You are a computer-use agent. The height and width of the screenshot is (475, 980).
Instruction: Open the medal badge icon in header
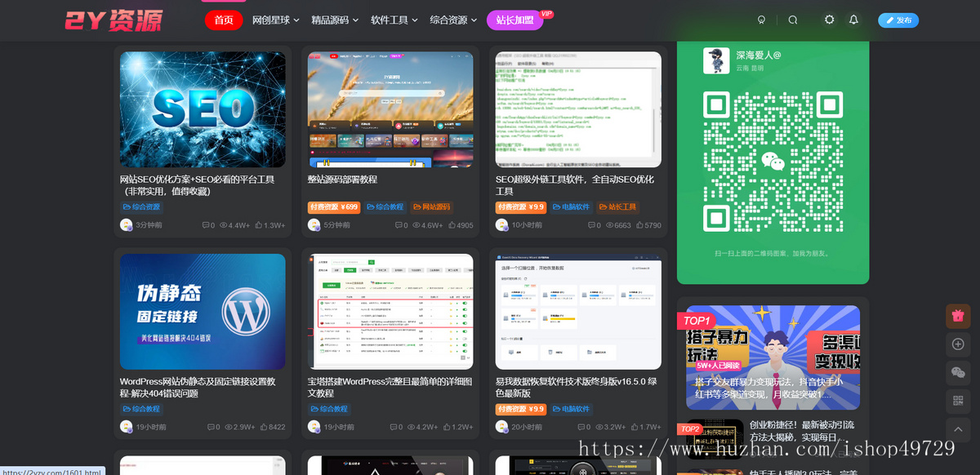coord(761,20)
